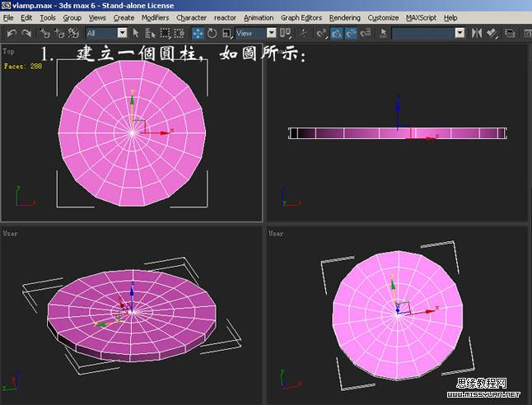The width and height of the screenshot is (532, 405).
Task: Open the Select by Name tool
Action: tap(150, 33)
